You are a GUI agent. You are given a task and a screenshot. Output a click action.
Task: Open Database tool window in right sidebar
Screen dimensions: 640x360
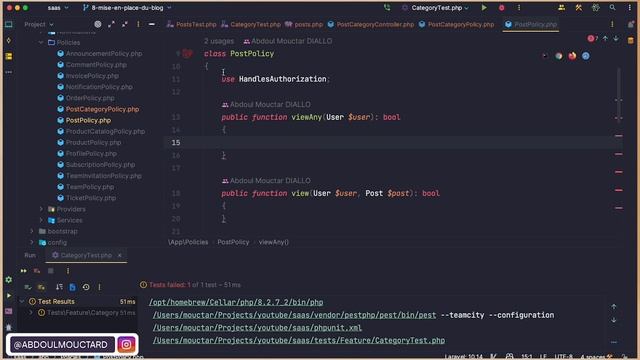[631, 40]
